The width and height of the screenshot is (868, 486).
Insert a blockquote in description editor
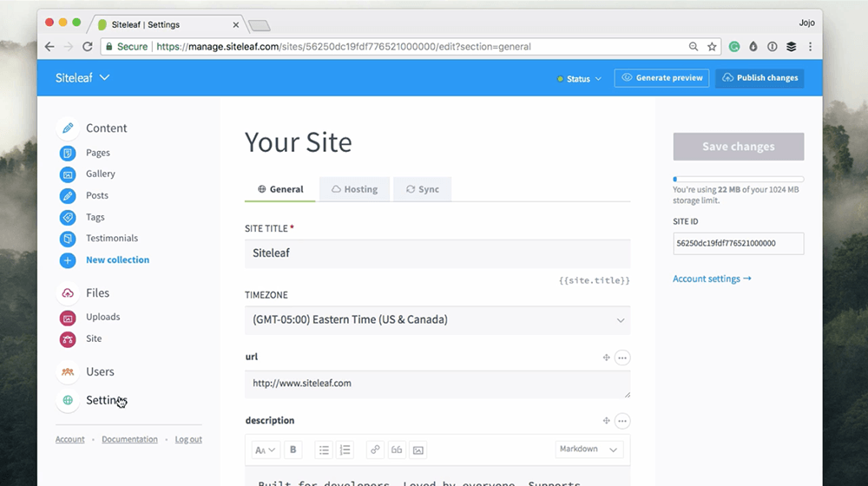[x=397, y=450]
